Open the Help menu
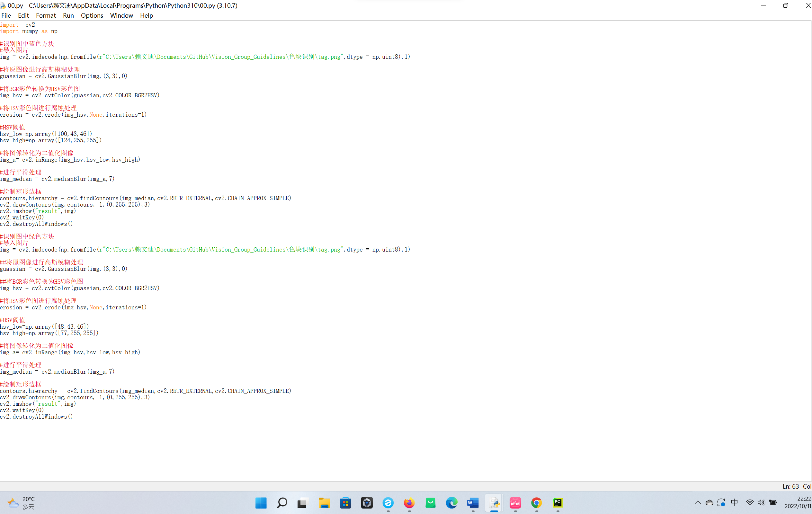This screenshot has width=812, height=514. tap(146, 15)
